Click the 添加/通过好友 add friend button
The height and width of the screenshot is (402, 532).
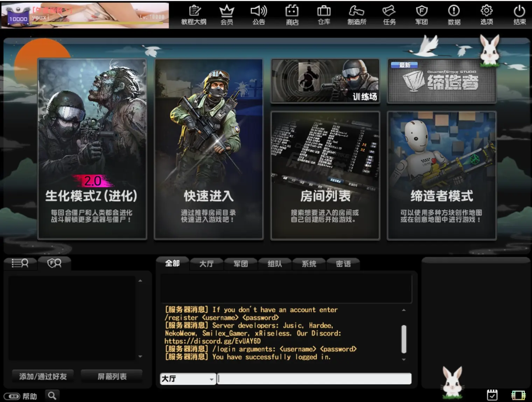tap(43, 376)
